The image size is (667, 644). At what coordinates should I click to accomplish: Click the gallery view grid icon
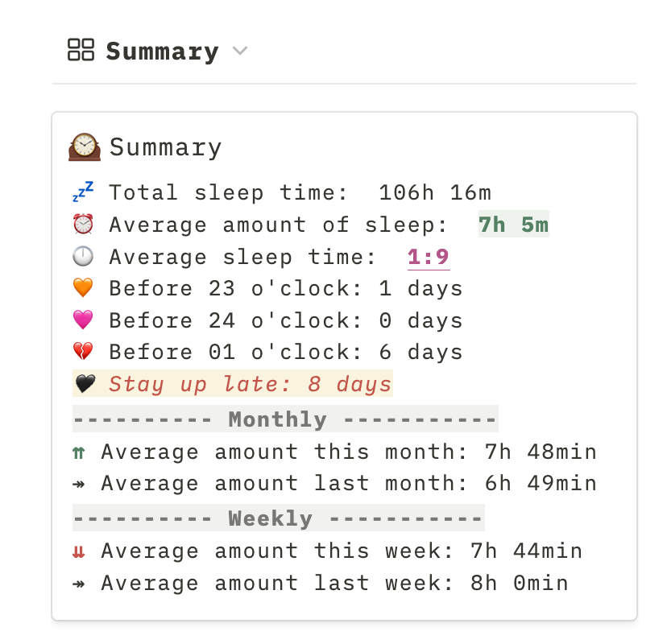(81, 50)
